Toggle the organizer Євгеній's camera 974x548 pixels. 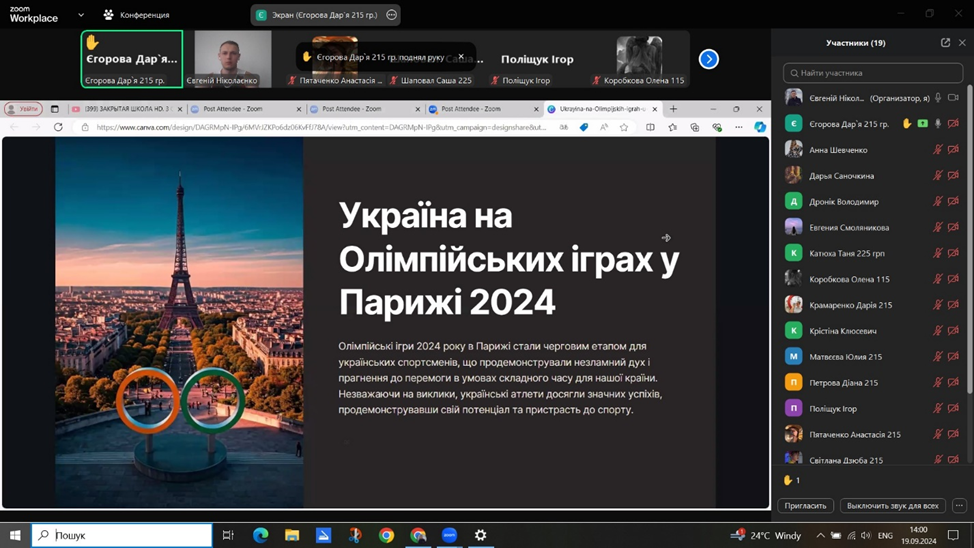click(x=953, y=98)
